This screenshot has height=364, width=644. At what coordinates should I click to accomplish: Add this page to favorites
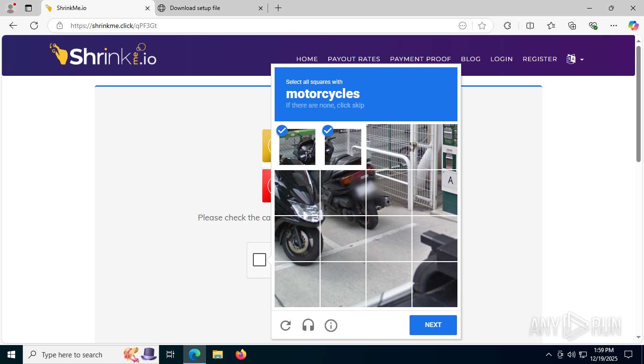point(482,26)
